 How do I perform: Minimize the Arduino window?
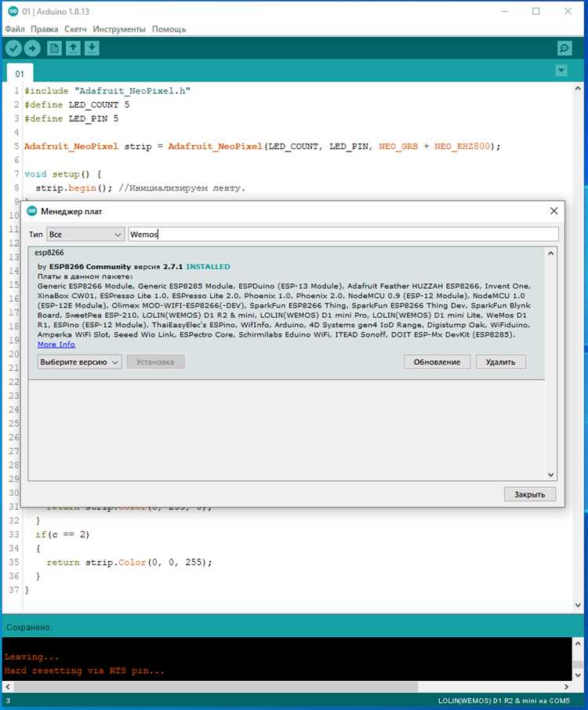coord(505,11)
